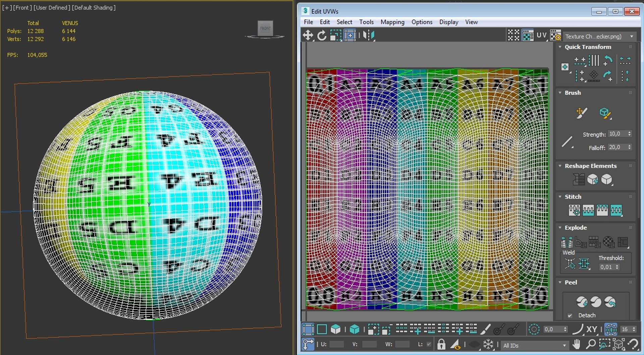644x355 pixels.
Task: Click the Linear Align vertical lines icon
Action: click(x=594, y=61)
